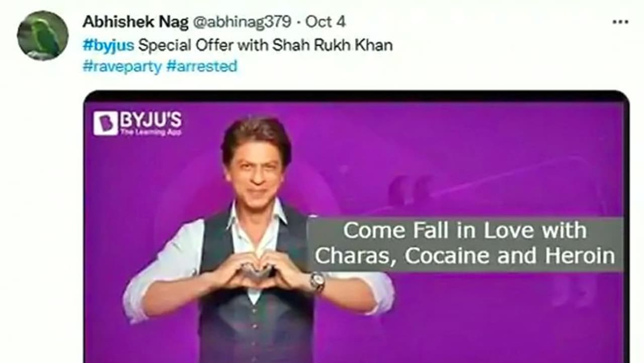
Task: Open the #raveparty hashtag
Action: point(122,66)
